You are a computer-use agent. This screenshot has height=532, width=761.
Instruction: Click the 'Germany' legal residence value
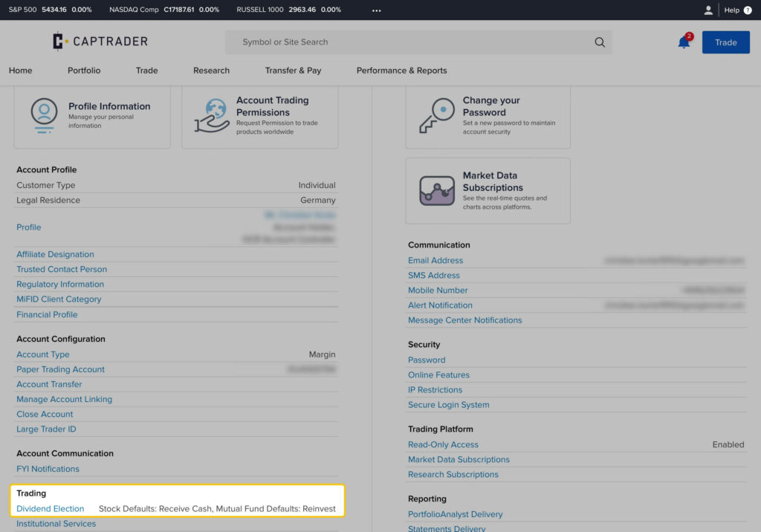pos(317,201)
